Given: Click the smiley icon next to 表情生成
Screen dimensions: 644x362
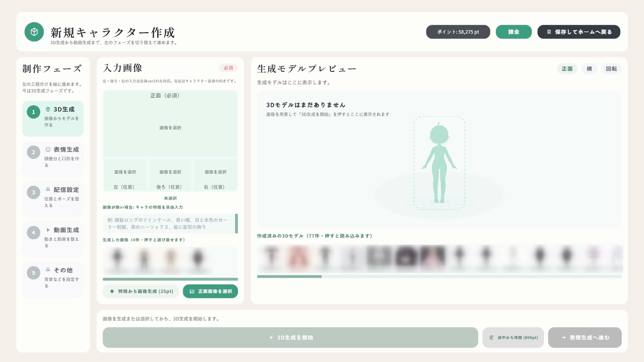Looking at the screenshot, I should click(x=48, y=149).
